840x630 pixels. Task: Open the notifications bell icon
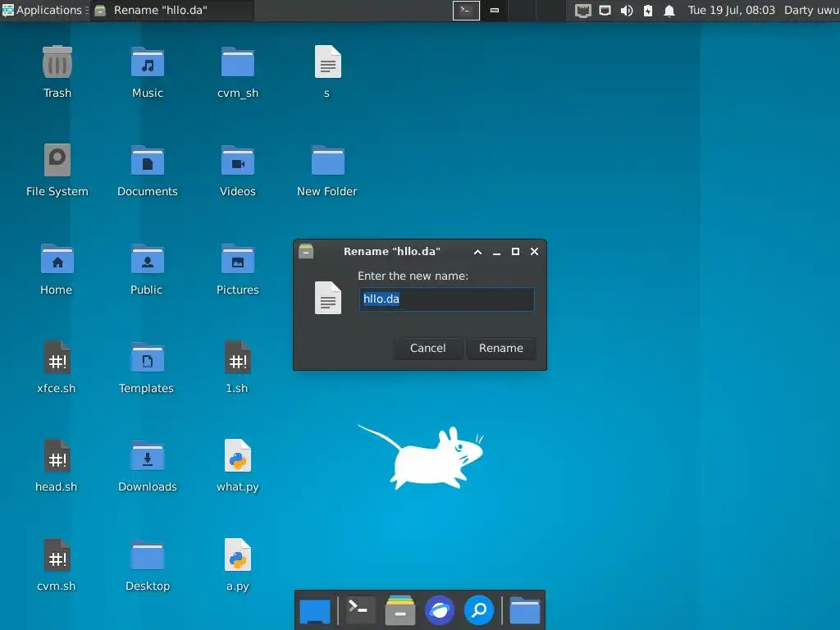pos(669,11)
